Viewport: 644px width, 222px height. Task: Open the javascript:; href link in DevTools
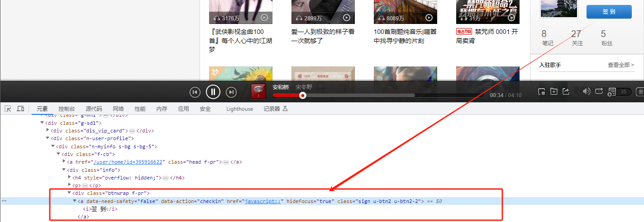[x=263, y=201]
